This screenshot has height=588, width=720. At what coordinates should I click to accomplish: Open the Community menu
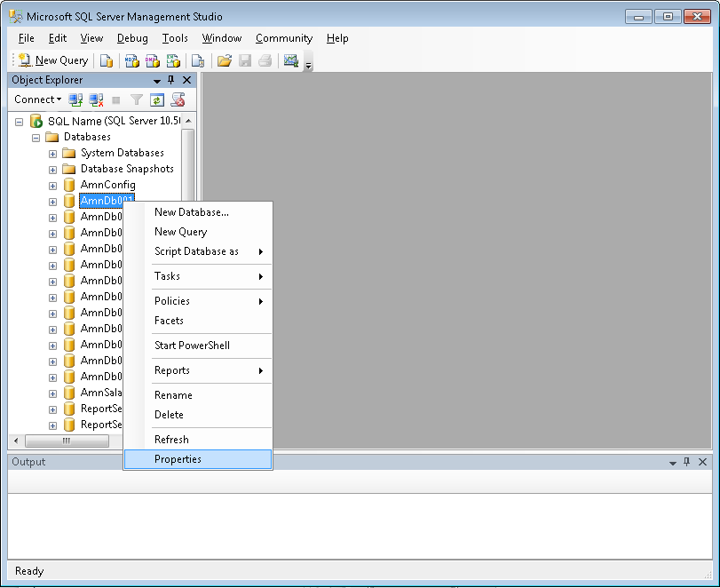284,38
